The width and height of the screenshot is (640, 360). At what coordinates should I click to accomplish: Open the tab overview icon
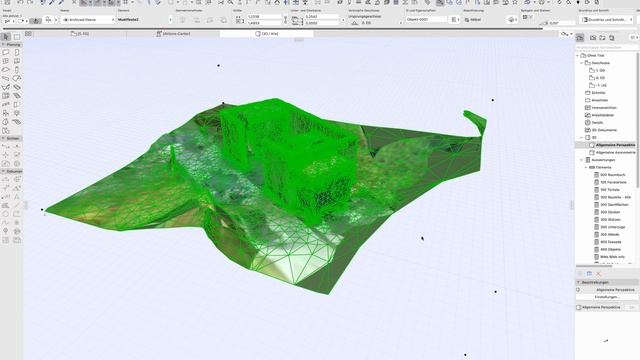[28, 33]
